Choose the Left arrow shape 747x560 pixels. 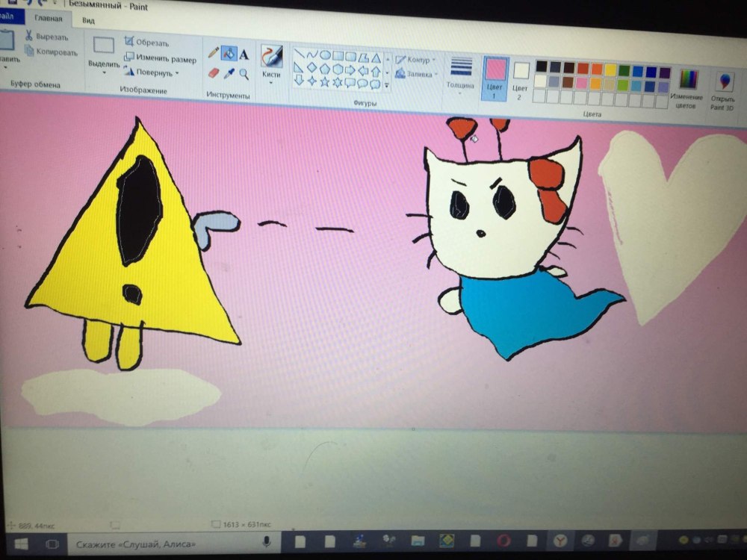363,71
